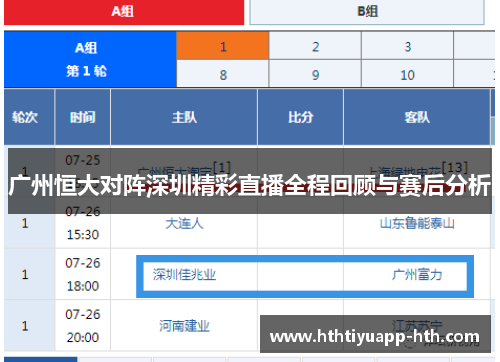500x362 pixels.
Task: Click the A组 第1轮 header cell
Action: point(90,59)
